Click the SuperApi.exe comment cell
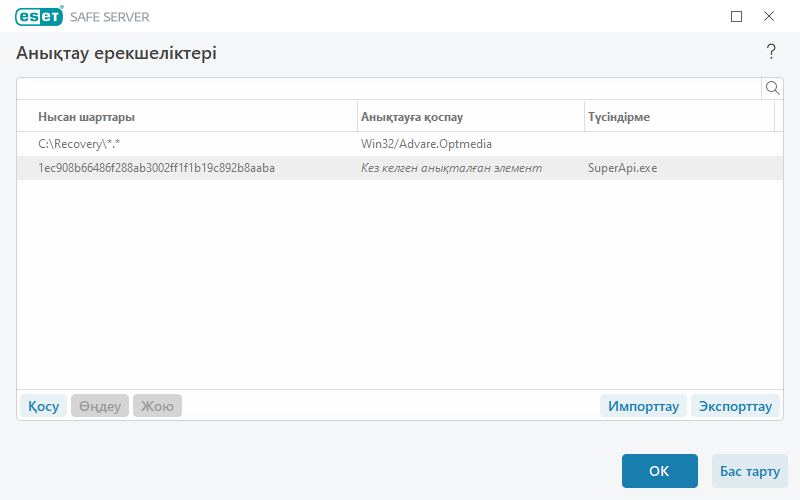 622,168
